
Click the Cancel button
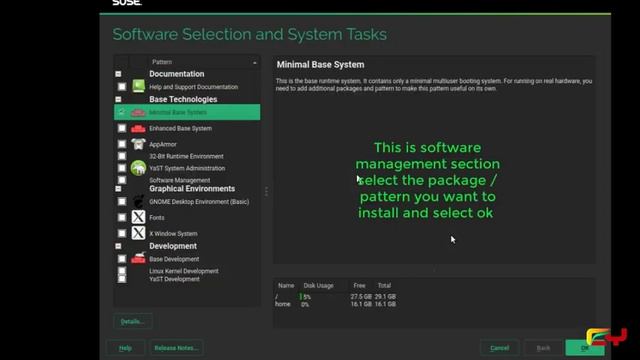(x=500, y=348)
